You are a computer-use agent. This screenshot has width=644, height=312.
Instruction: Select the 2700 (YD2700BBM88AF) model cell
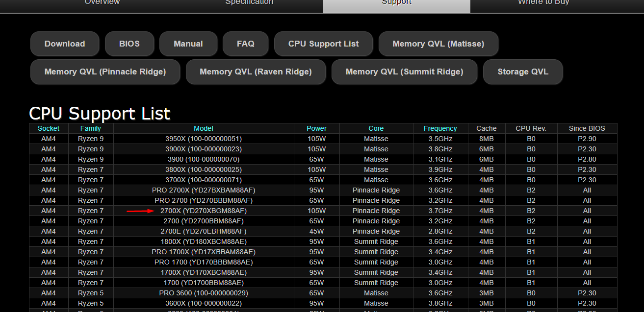click(x=204, y=221)
